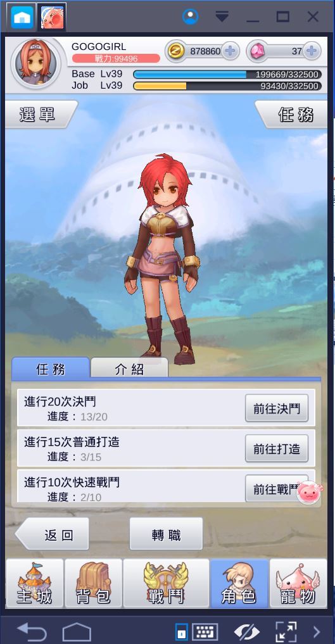This screenshot has width=335, height=644.
Task: Switch to the 介紹 tab
Action: coord(129,369)
